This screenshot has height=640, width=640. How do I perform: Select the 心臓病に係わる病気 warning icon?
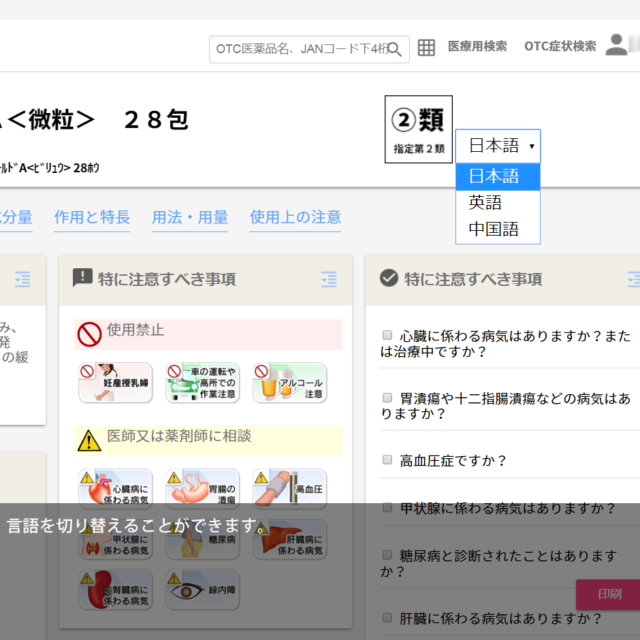(116, 489)
